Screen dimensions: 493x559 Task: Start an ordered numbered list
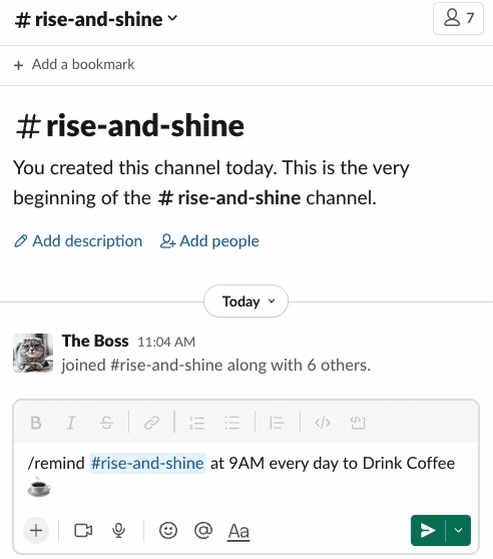(x=196, y=423)
